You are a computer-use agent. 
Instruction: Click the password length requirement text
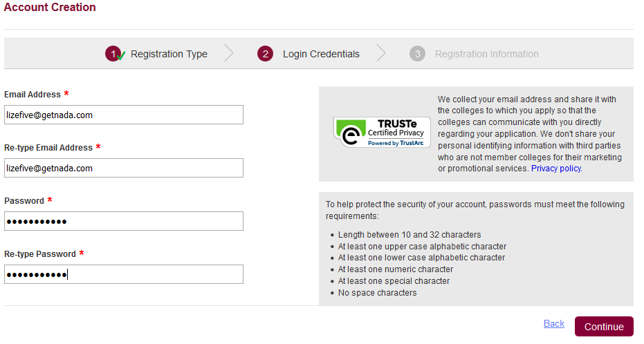[x=409, y=235]
